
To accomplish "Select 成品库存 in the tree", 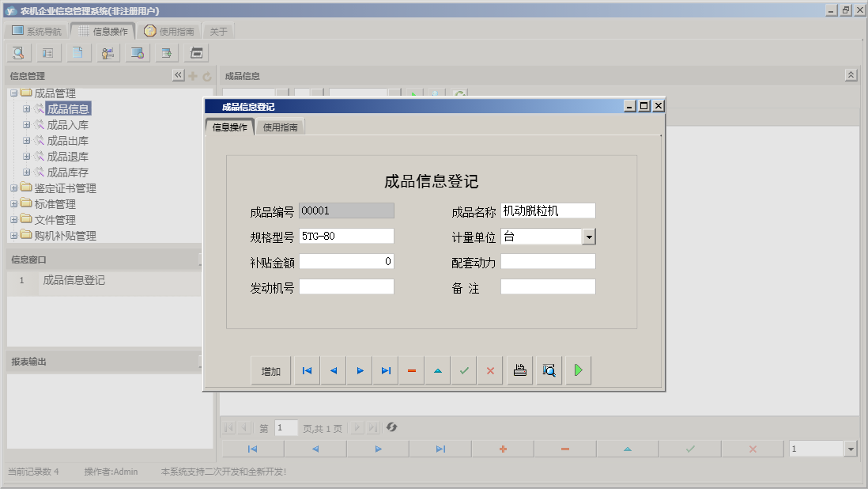I will pos(67,172).
